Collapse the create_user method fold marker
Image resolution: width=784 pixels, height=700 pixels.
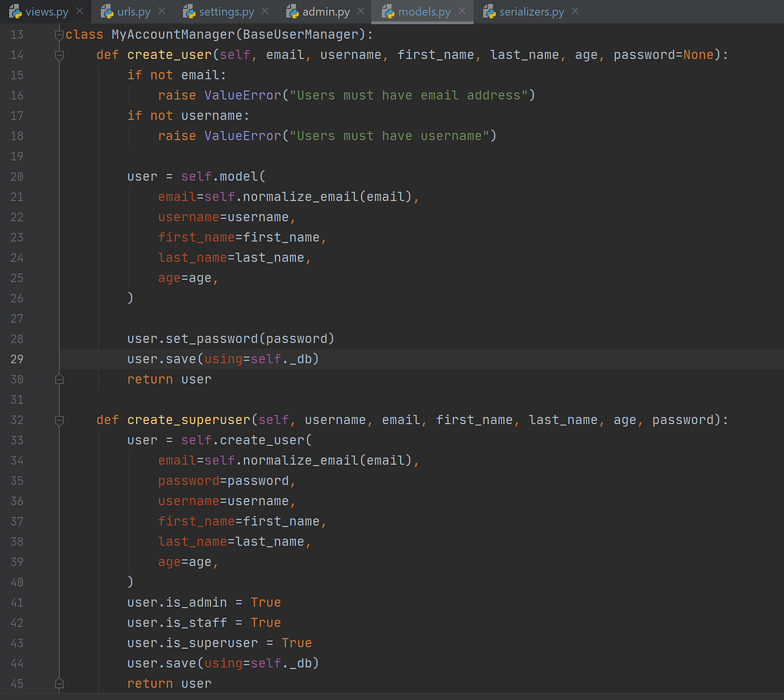pyautogui.click(x=59, y=55)
